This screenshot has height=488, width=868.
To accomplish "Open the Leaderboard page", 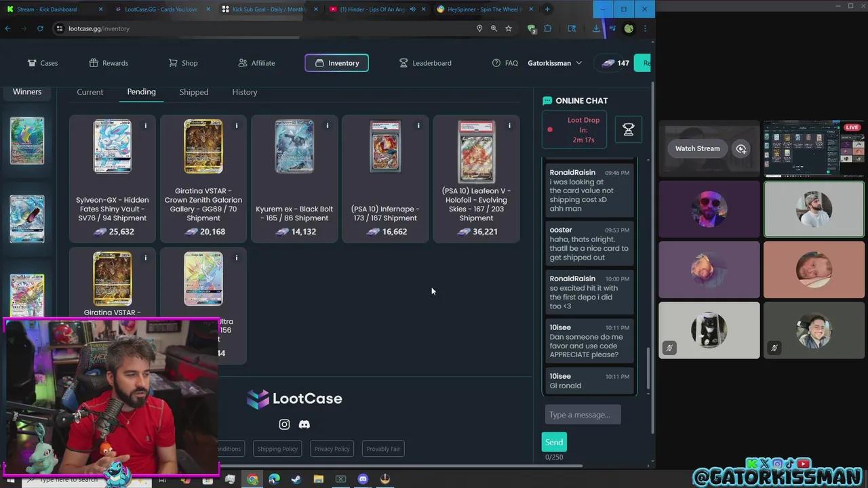I will pyautogui.click(x=425, y=63).
